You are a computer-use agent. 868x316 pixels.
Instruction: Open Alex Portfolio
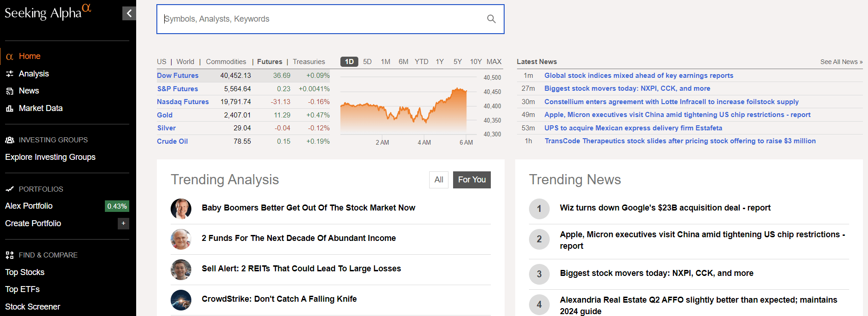click(x=29, y=206)
